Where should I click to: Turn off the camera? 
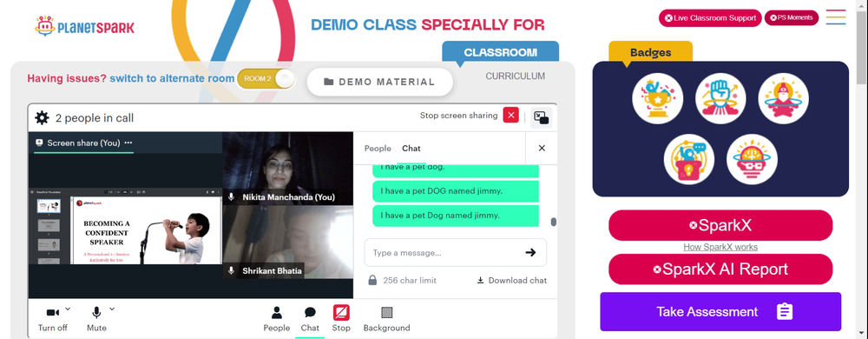click(53, 318)
